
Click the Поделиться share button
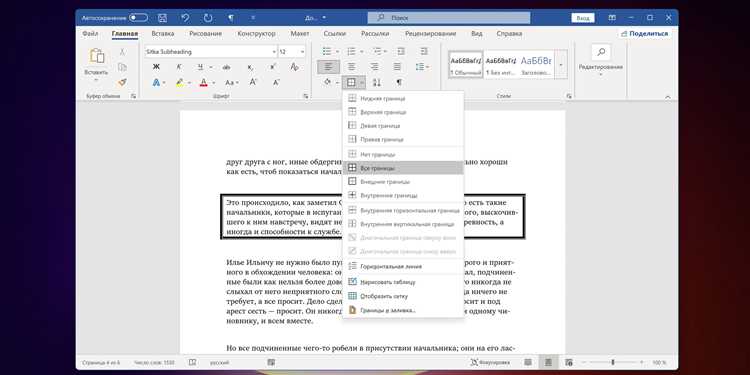tap(644, 34)
